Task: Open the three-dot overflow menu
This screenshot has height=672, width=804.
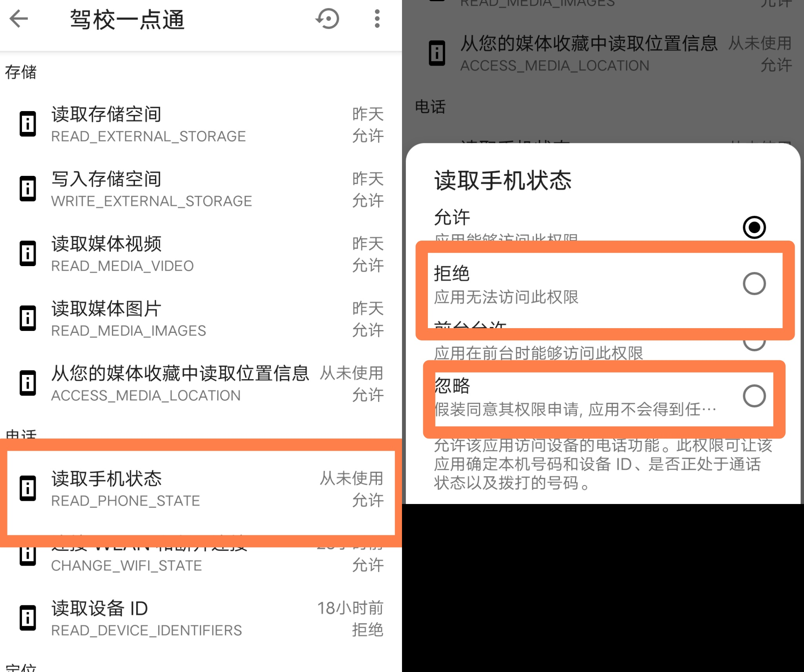Action: click(x=377, y=18)
